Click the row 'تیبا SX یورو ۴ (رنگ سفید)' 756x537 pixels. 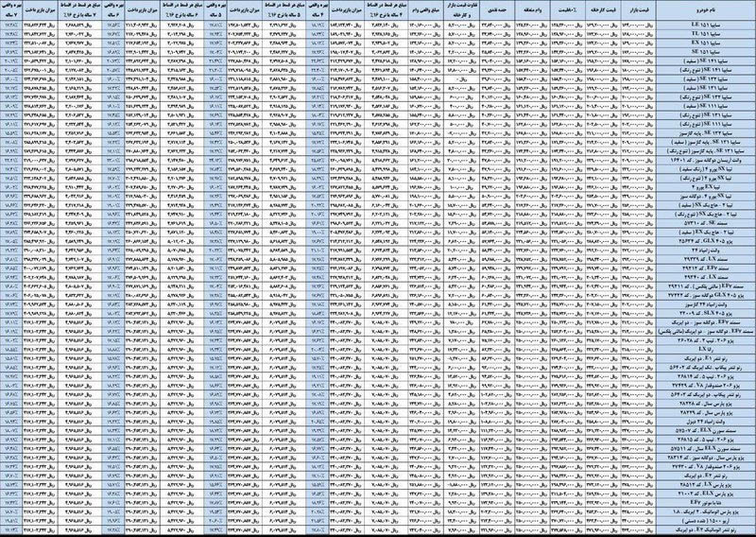pyautogui.click(x=705, y=170)
